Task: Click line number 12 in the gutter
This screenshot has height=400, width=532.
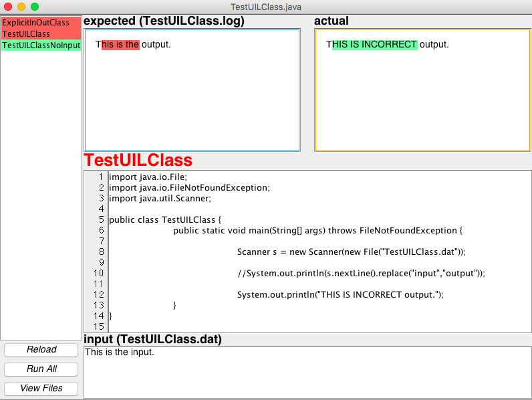Action: pos(99,295)
